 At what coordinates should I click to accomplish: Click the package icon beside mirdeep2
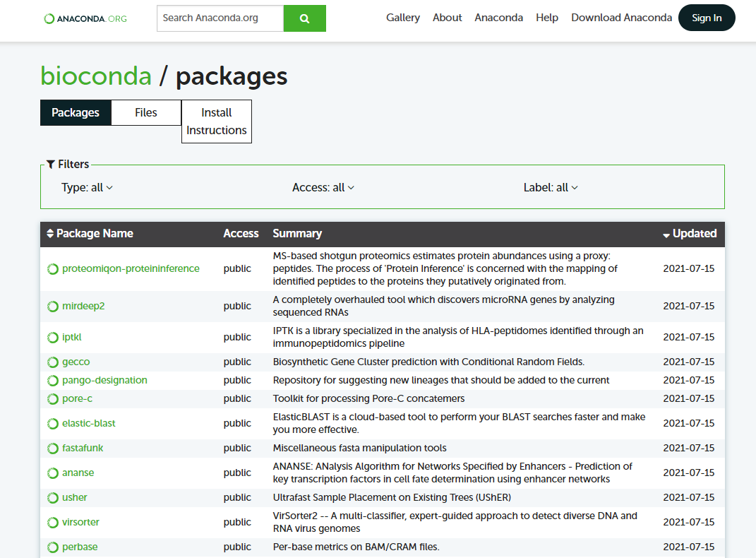53,307
